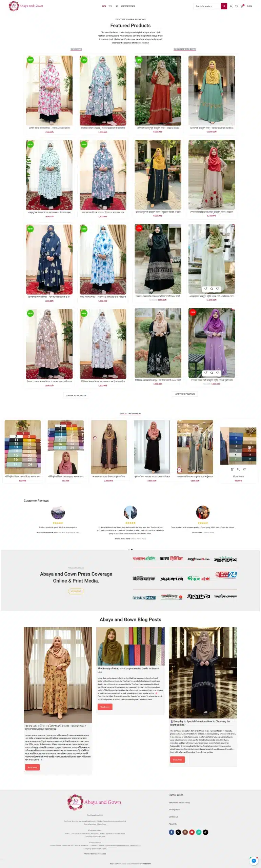Image resolution: width=261 pixels, height=868 pixels.
Task: Click the red search magnifier button
Action: pyautogui.click(x=224, y=6)
